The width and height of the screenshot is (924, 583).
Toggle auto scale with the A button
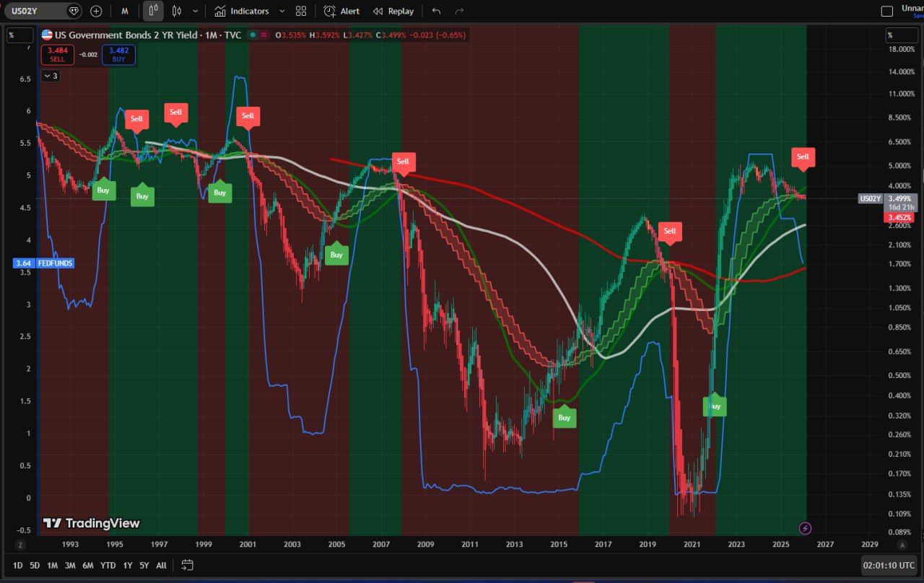click(x=901, y=545)
